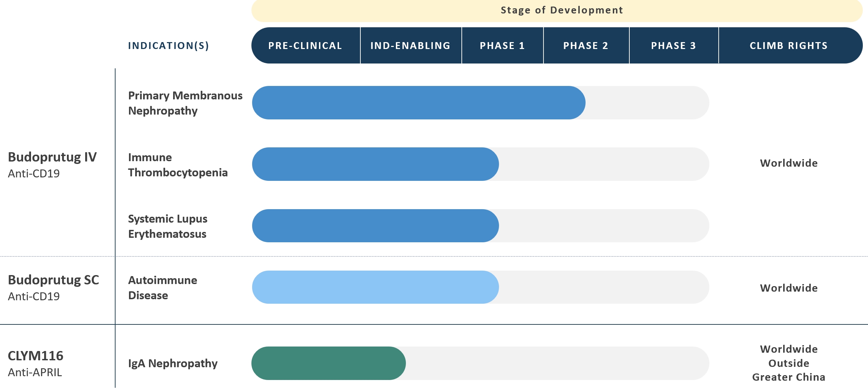Open the PHASE 3 column header
Image resolution: width=868 pixels, height=390 pixels.
point(674,46)
